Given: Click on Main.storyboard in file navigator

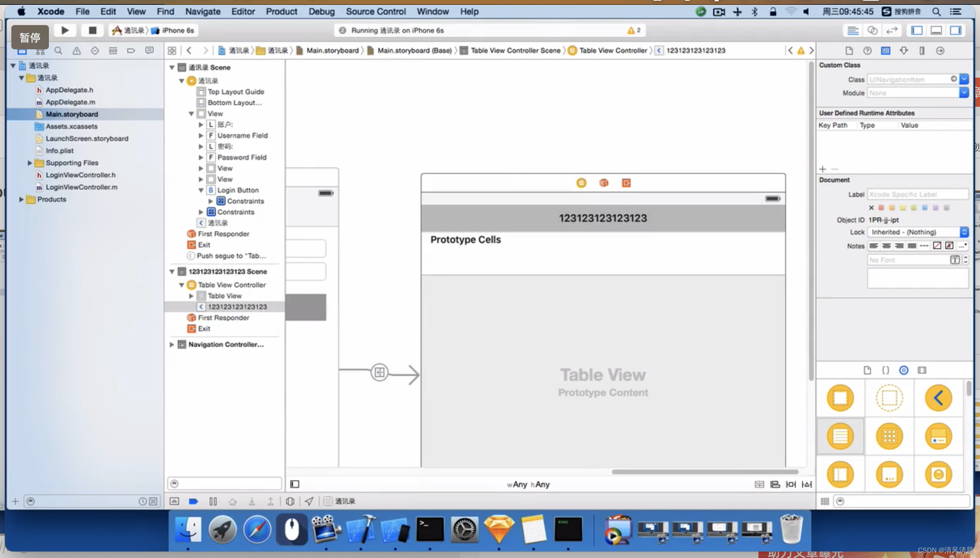Looking at the screenshot, I should pyautogui.click(x=71, y=114).
